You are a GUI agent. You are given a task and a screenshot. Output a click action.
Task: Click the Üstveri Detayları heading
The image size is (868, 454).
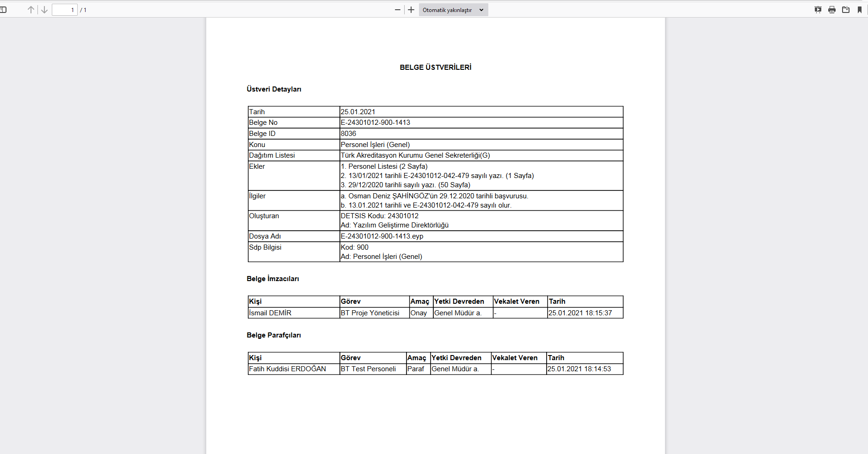[274, 89]
